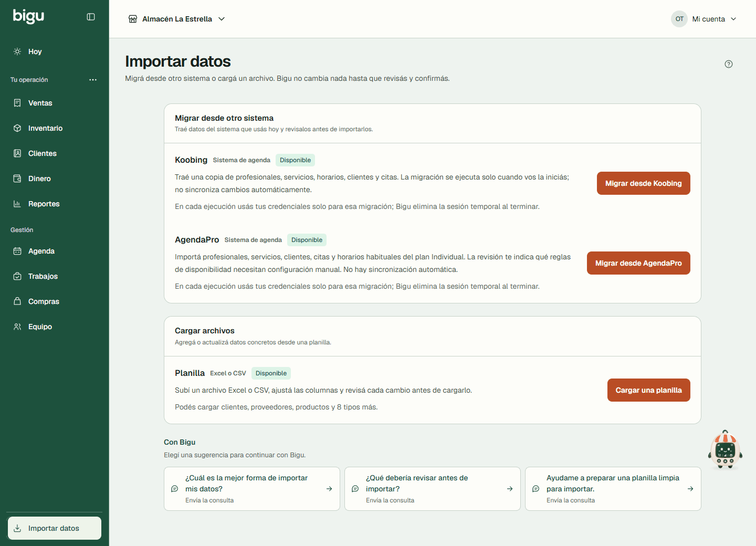Click the Importar datos page heading
The width and height of the screenshot is (756, 546).
(178, 61)
